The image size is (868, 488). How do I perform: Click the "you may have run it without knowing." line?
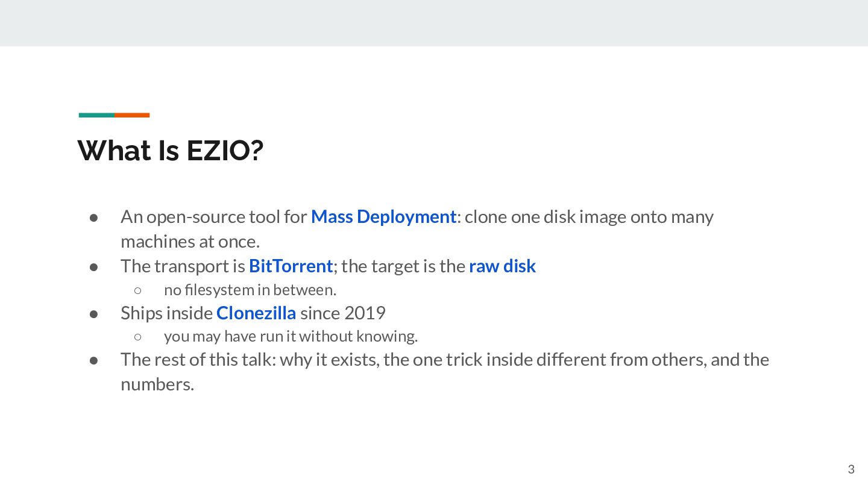291,336
